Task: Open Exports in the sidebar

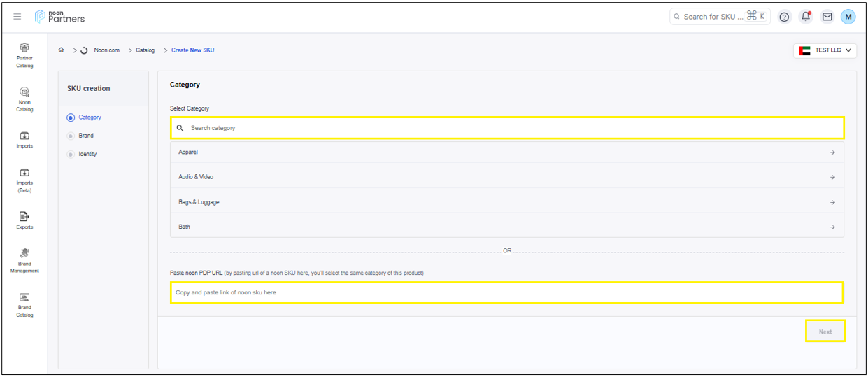Action: (x=24, y=220)
